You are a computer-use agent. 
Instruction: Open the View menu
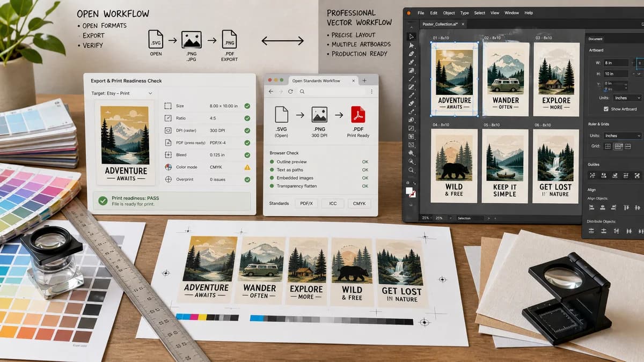(495, 13)
